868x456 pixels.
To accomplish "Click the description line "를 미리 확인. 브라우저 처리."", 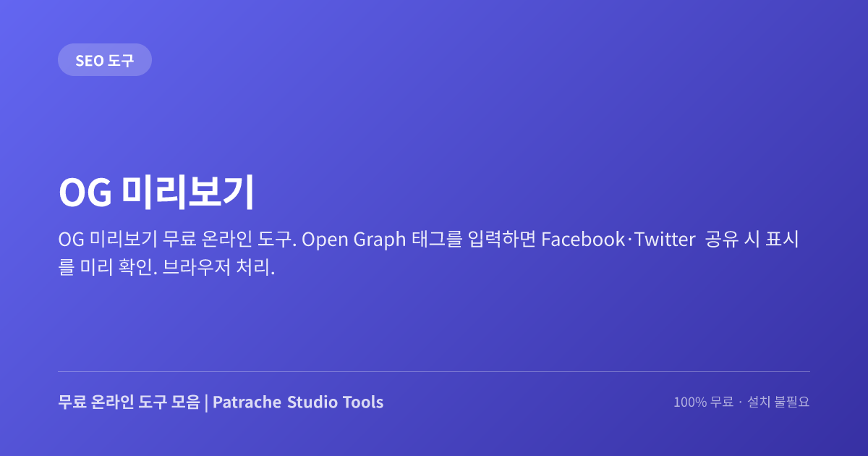I will pos(166,267).
